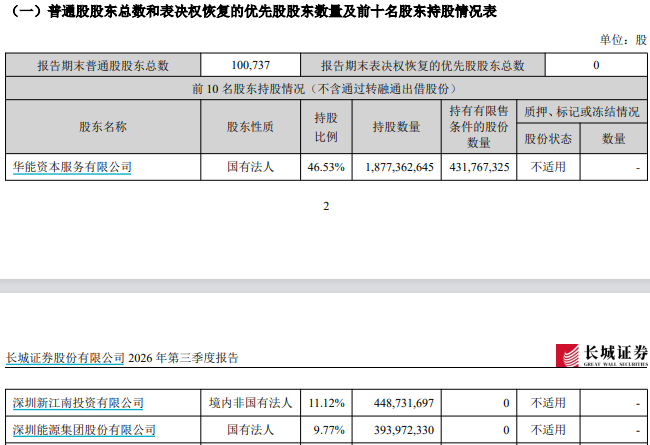Viewport: 650px width, 445px height.
Task: Click the page number 2
Action: coord(326,206)
